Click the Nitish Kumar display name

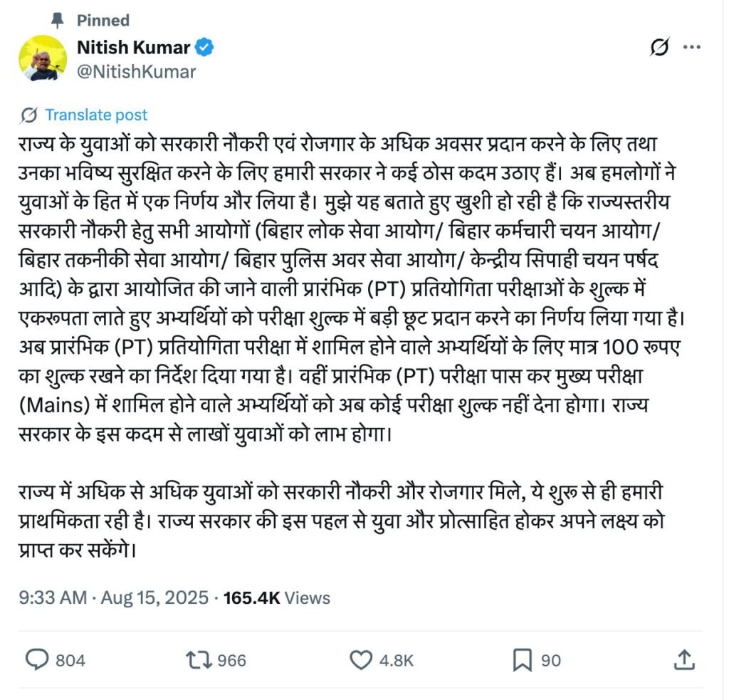(x=134, y=48)
